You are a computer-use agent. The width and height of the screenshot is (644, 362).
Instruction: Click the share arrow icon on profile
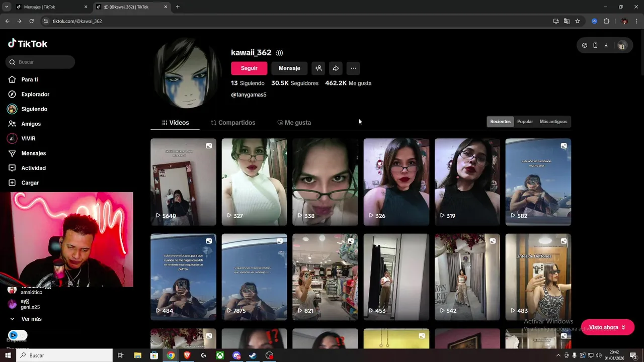click(x=336, y=68)
